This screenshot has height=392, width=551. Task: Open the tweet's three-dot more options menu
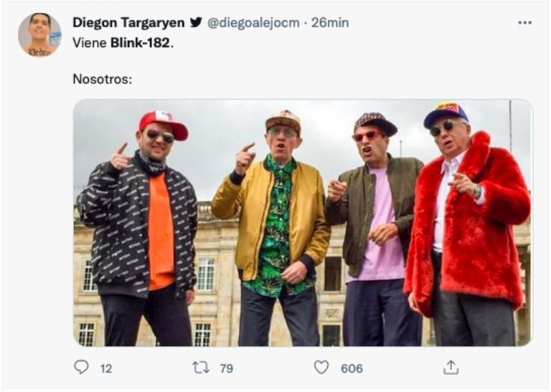(x=524, y=23)
